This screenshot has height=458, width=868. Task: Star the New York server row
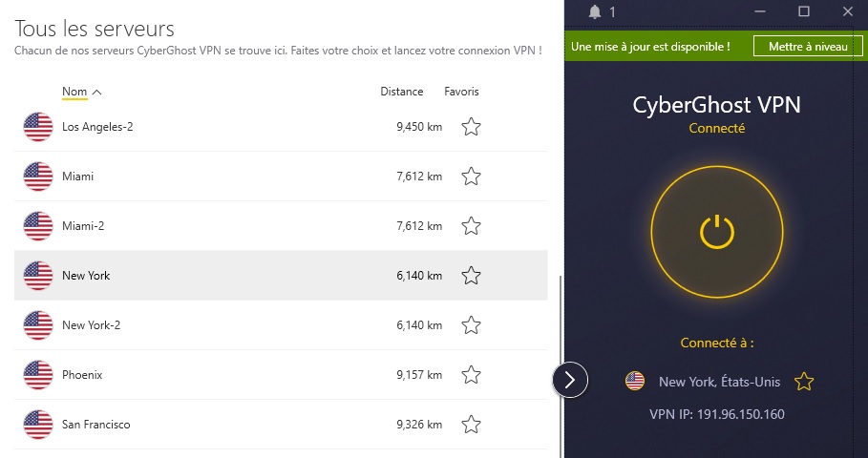click(471, 276)
